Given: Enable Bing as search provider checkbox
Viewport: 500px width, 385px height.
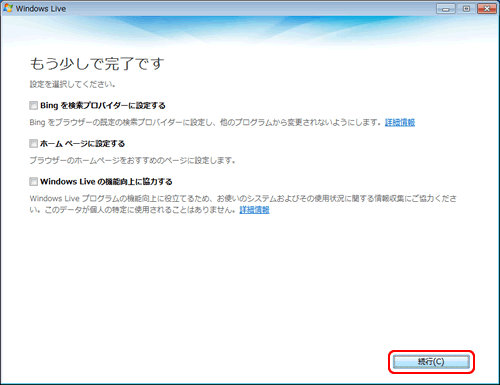Looking at the screenshot, I should (x=33, y=106).
